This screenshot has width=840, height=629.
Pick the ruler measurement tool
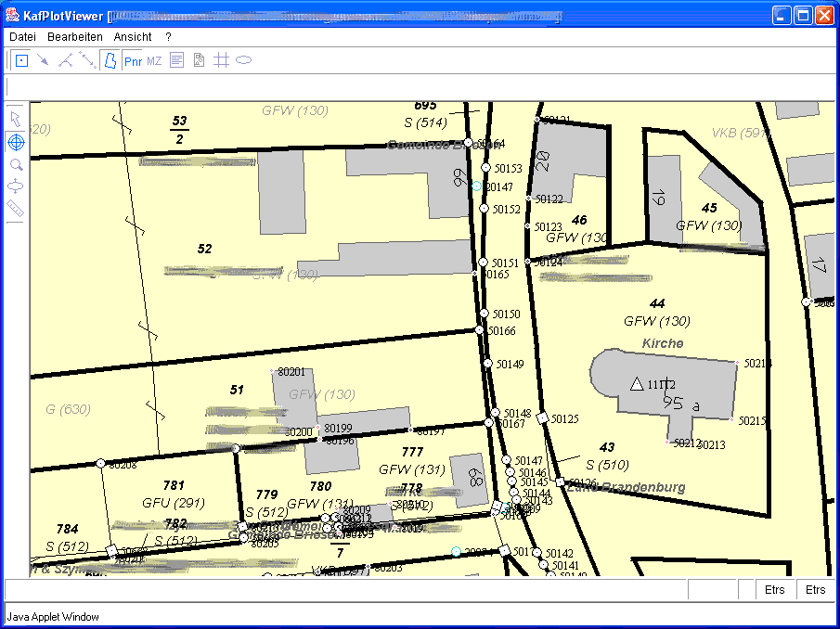(x=16, y=209)
